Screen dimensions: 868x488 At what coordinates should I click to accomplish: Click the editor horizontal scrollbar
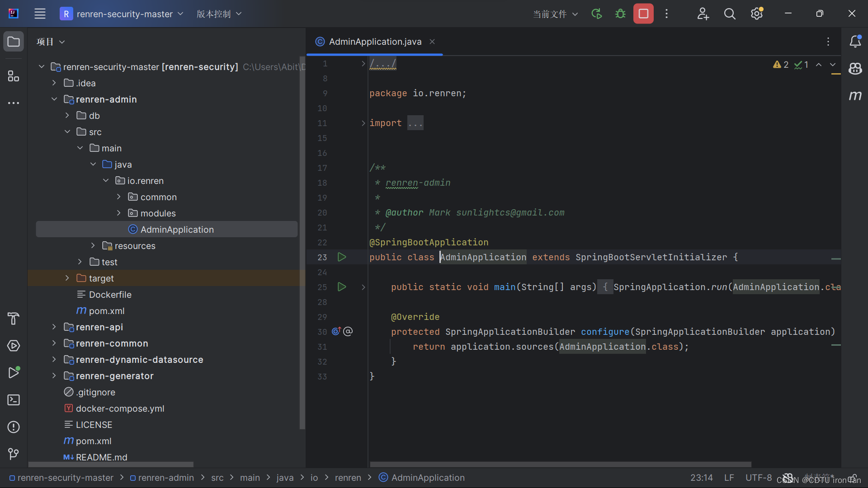click(561, 464)
